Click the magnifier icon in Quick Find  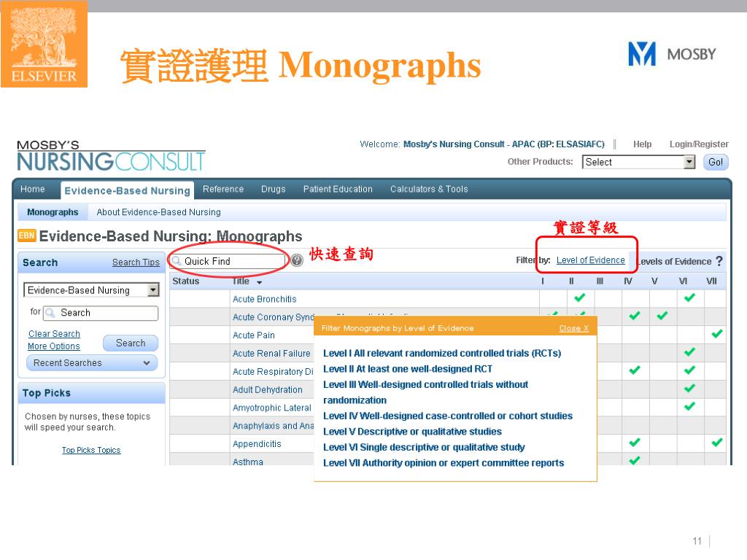click(x=177, y=261)
